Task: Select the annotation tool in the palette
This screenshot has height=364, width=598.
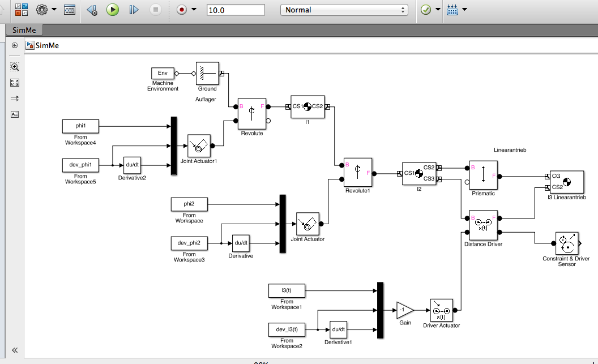Action: (x=15, y=114)
